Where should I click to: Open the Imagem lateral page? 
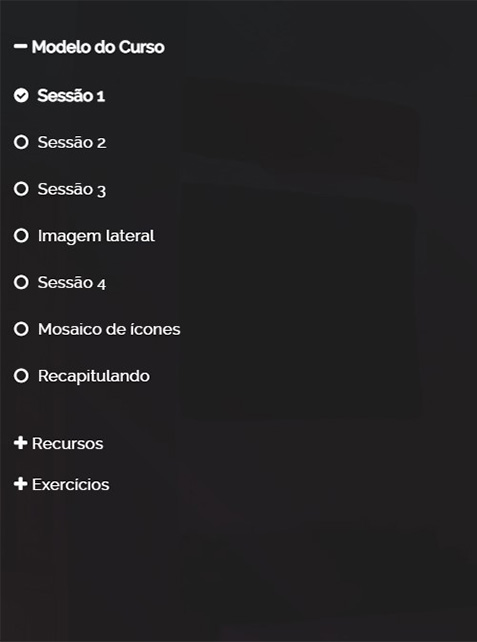(96, 236)
